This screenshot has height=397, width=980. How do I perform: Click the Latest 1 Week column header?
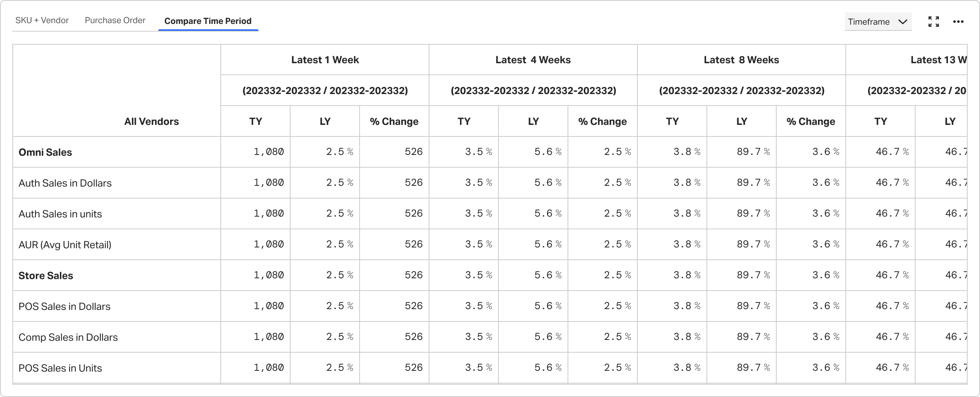(x=325, y=60)
